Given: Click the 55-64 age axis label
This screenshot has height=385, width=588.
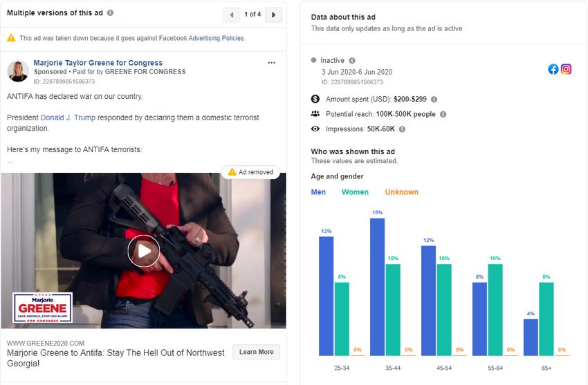Looking at the screenshot, I should 495,368.
